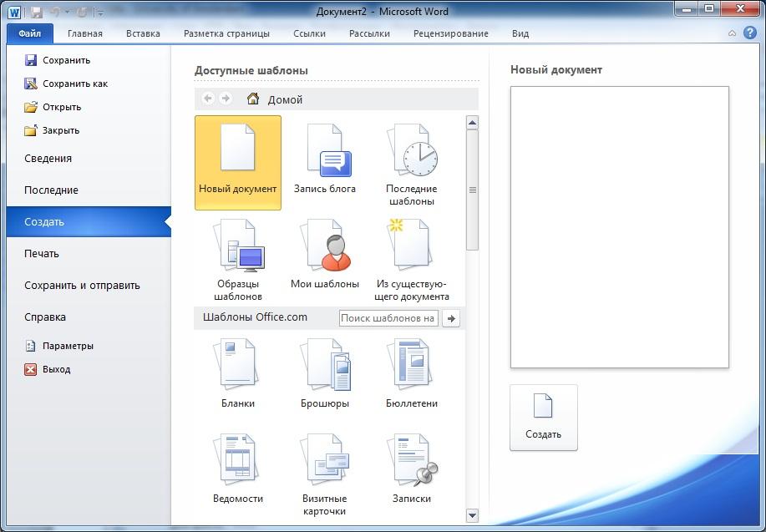
Task: Click the Поиск шаблонов search field
Action: (x=388, y=318)
